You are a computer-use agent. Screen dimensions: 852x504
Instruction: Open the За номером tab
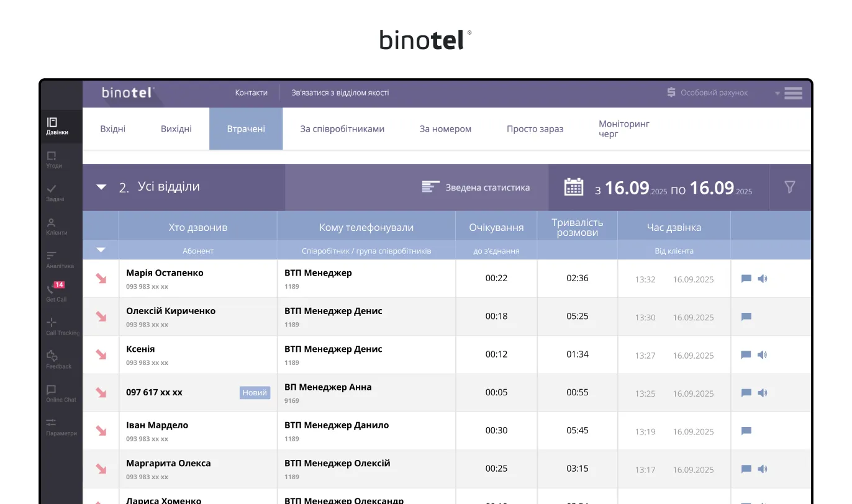[445, 129]
